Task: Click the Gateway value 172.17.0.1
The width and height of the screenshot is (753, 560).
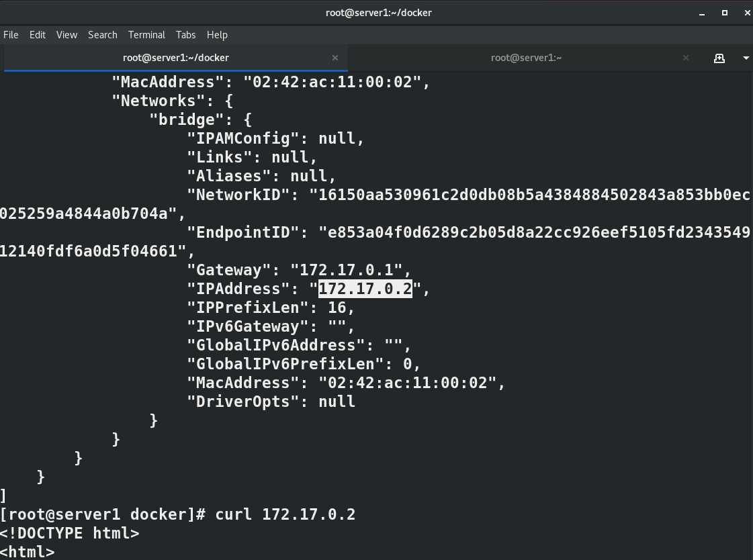Action: [346, 270]
